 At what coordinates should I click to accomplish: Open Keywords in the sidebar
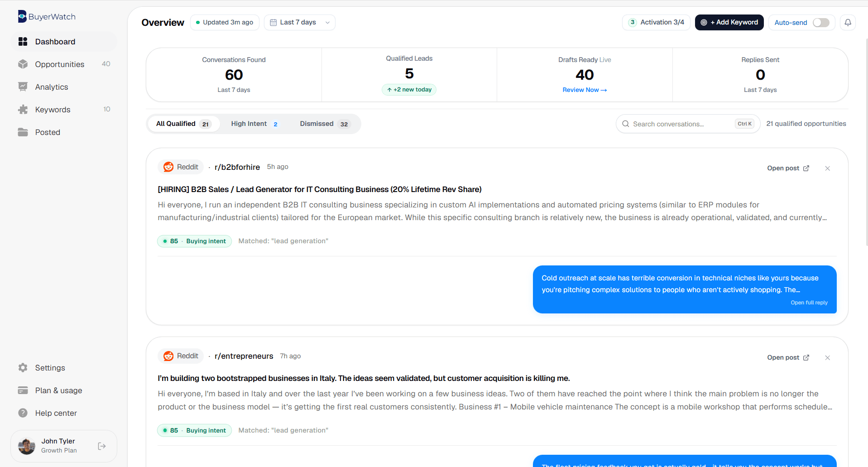point(64,110)
